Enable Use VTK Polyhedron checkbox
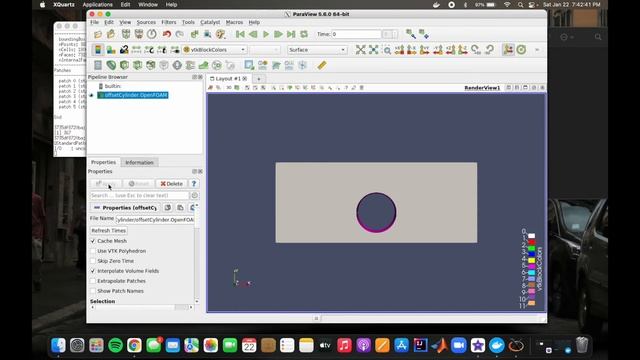 [93, 251]
